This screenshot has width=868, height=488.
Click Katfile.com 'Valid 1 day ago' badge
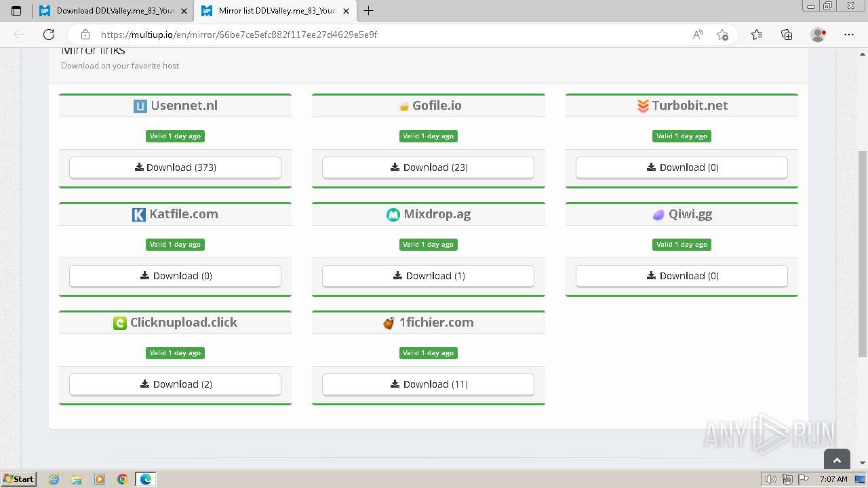coord(175,245)
